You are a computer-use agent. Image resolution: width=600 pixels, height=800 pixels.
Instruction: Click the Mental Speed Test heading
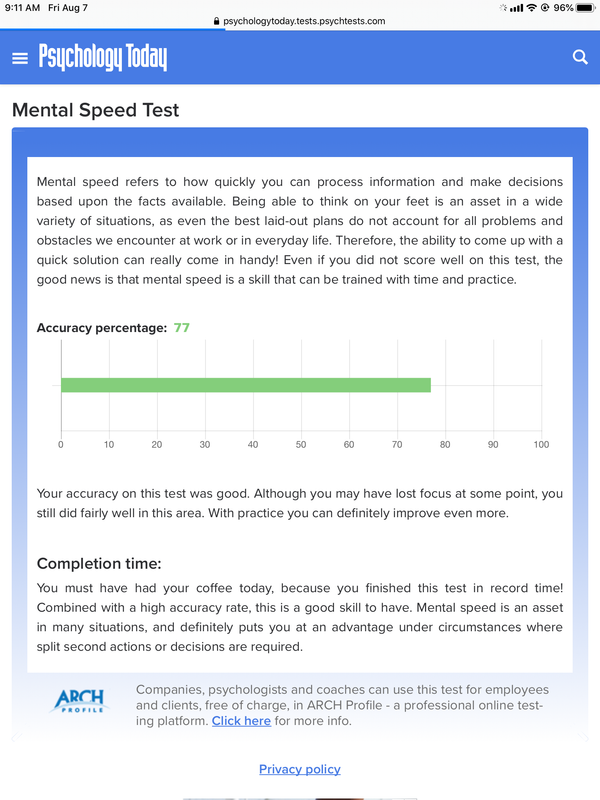pyautogui.click(x=95, y=110)
